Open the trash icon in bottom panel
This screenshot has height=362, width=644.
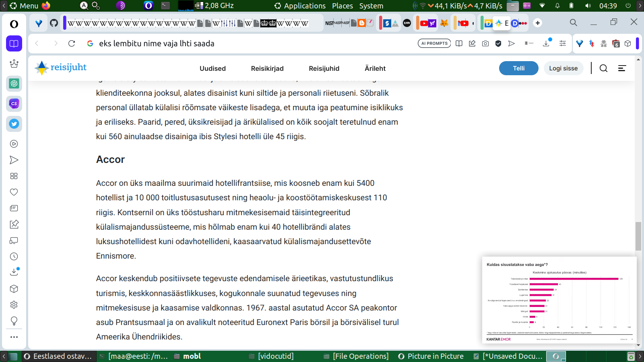(631, 356)
